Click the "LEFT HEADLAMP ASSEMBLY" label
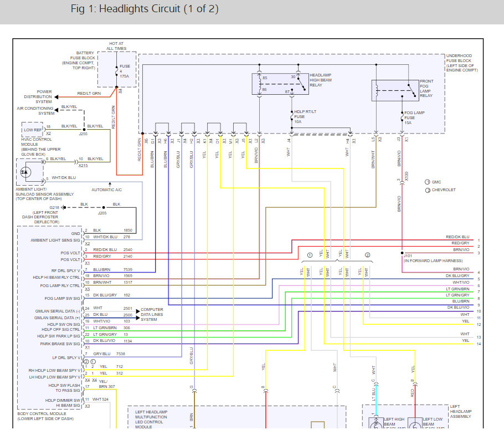This screenshot has height=445, width=504. pyautogui.click(x=461, y=411)
